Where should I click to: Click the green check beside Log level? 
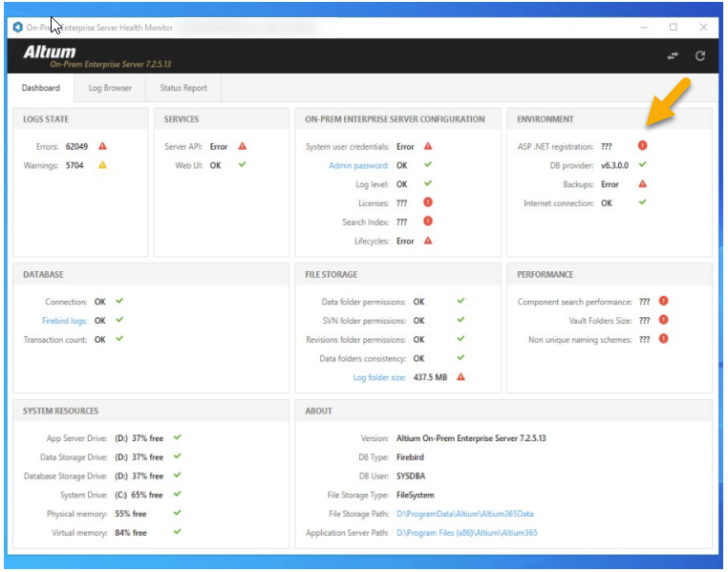click(x=428, y=183)
